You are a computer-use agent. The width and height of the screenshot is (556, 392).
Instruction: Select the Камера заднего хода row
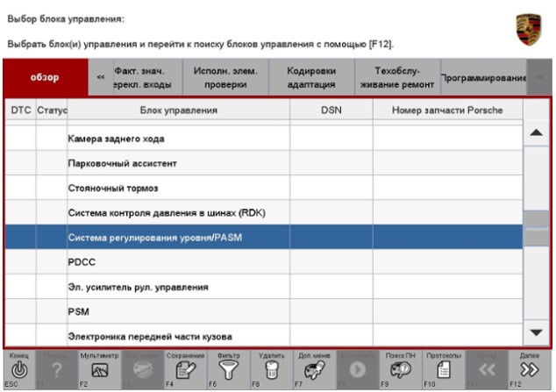tap(179, 139)
